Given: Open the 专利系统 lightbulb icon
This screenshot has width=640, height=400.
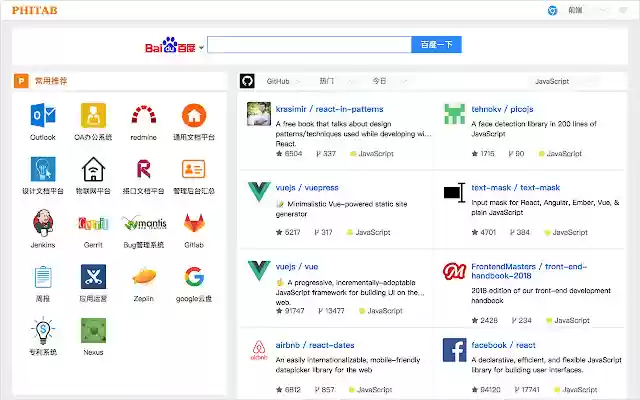Looking at the screenshot, I should (43, 330).
